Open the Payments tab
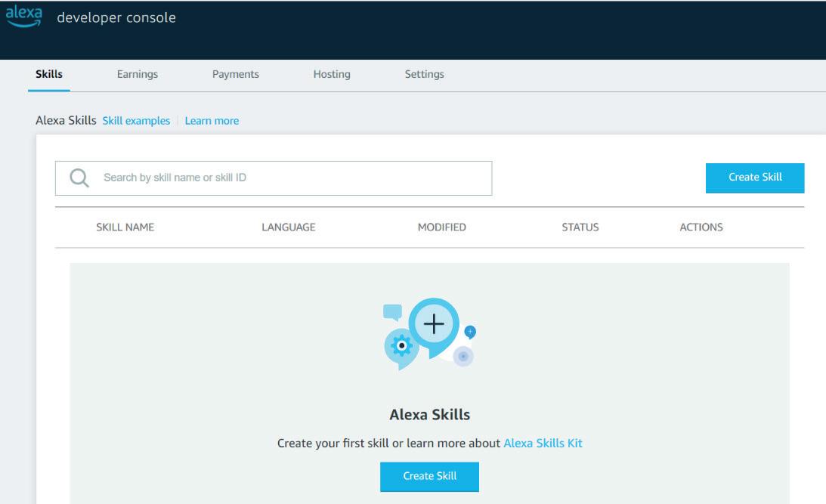The image size is (826, 504). (x=236, y=74)
